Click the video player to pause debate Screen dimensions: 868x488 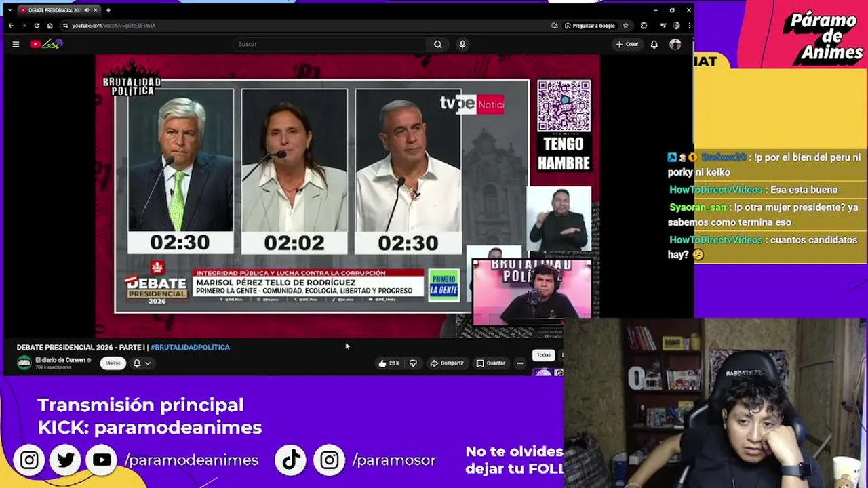tap(347, 196)
